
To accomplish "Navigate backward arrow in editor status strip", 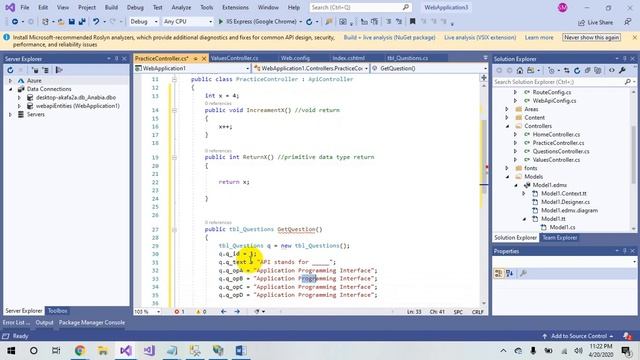I will pos(224,311).
